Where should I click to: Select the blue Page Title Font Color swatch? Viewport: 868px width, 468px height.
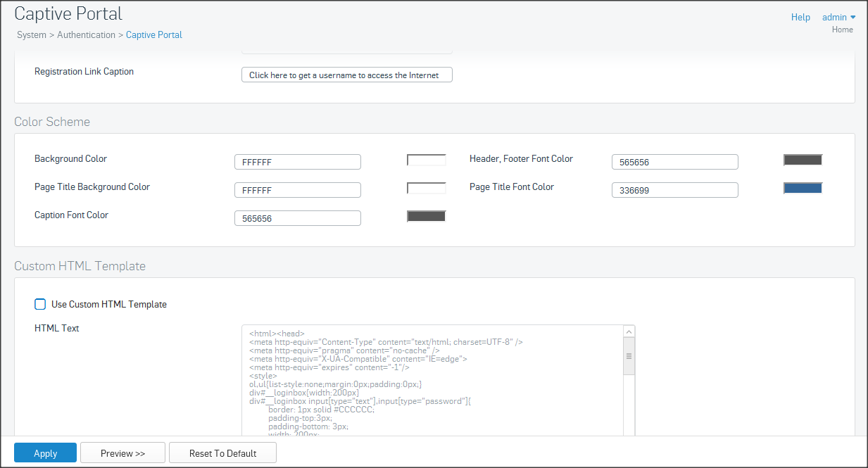click(803, 188)
